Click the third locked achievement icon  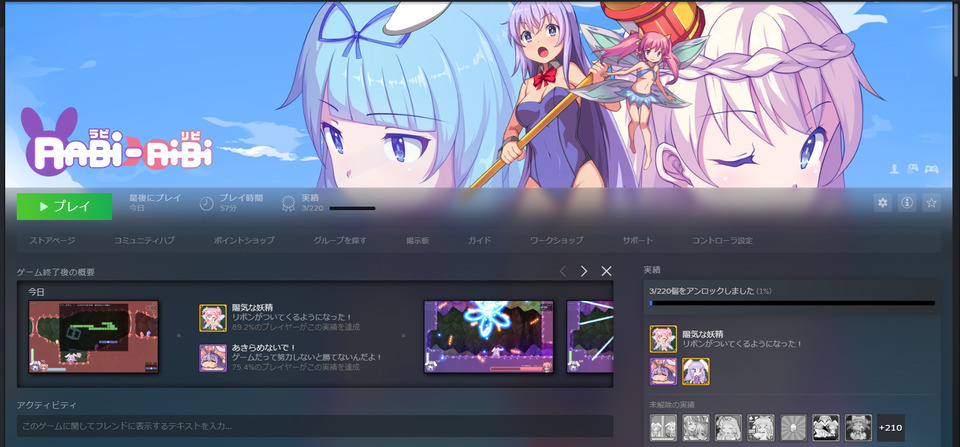pos(728,428)
